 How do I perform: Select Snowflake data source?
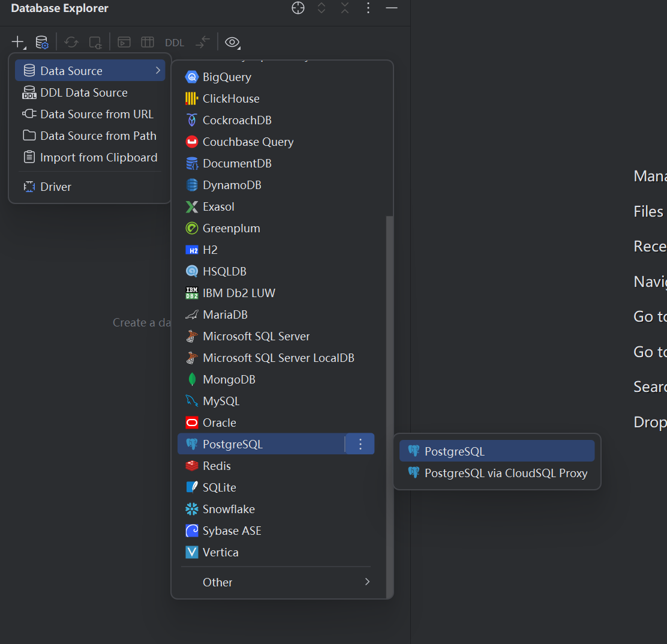(x=276, y=509)
